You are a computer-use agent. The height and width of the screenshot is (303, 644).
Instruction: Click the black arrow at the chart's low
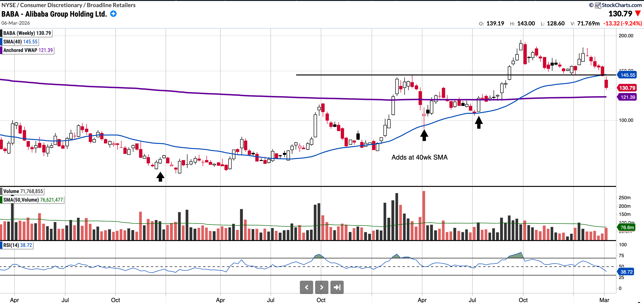[160, 177]
